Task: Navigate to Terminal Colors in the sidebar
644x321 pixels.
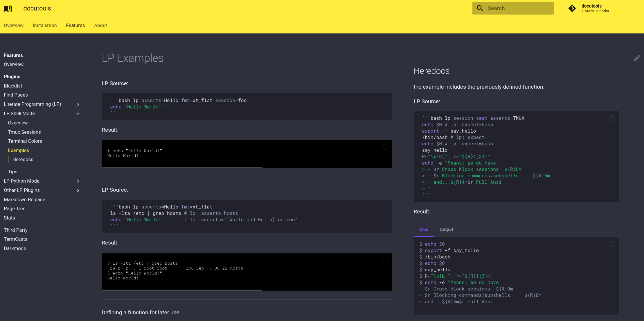Action: point(25,141)
